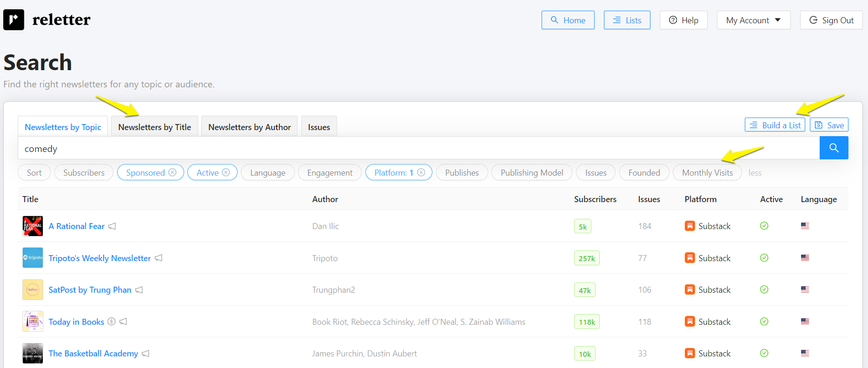The image size is (868, 368).
Task: Click the megaphone icon next to A Rational Fear
Action: click(112, 226)
